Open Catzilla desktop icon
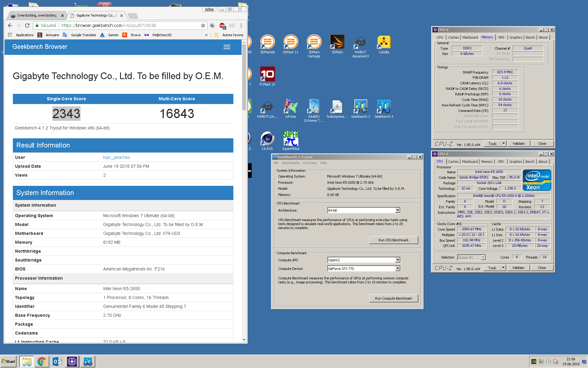The width and height of the screenshot is (588, 368). coord(384,44)
